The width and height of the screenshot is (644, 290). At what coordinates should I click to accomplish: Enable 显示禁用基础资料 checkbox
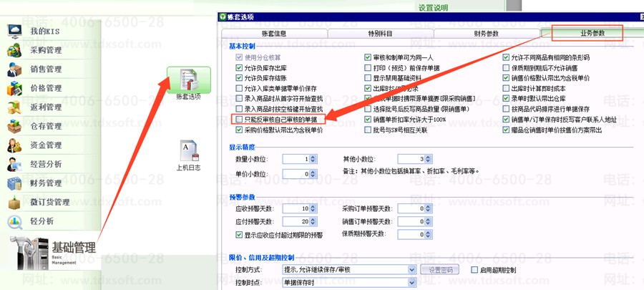pos(368,77)
